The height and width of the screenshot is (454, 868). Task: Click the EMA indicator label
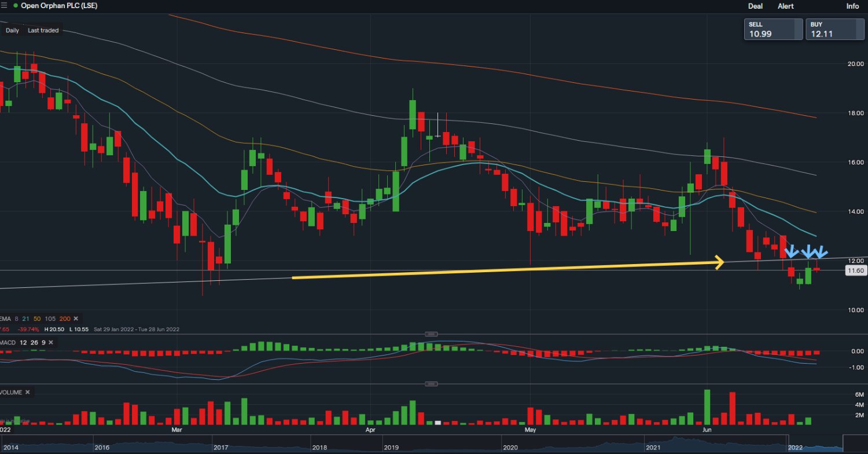5,318
